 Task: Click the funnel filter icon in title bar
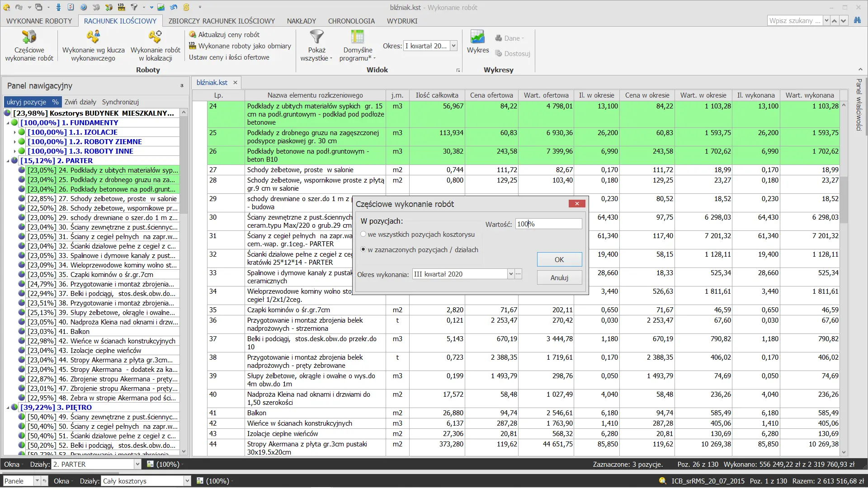(x=134, y=7)
